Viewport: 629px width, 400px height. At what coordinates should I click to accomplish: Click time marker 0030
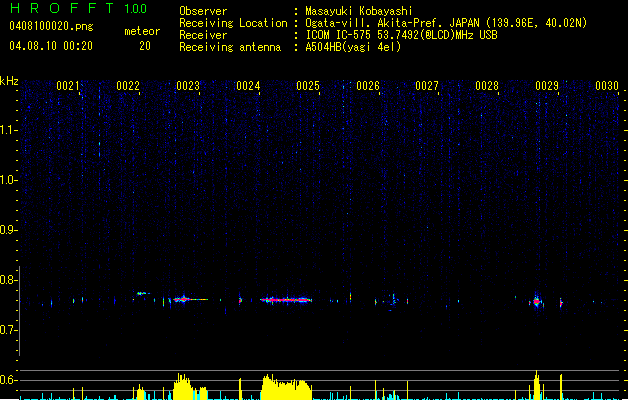point(607,86)
